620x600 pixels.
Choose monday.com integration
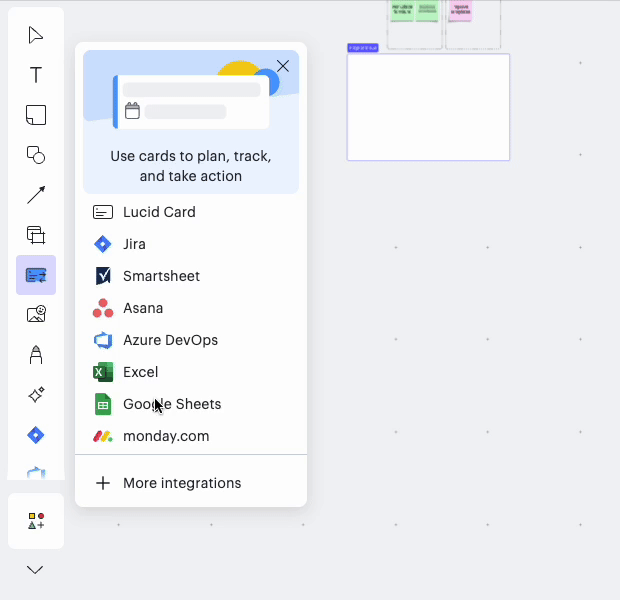click(x=191, y=436)
